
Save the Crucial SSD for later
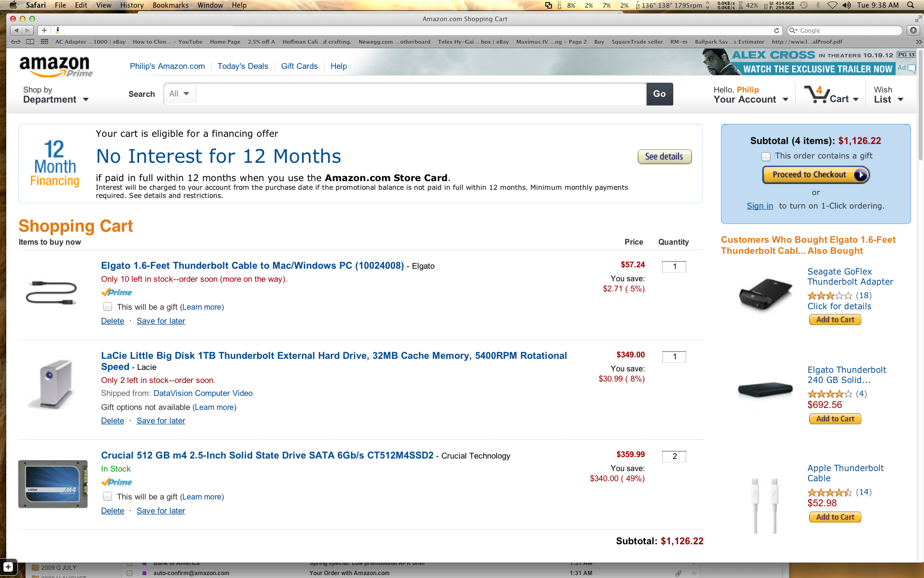(x=161, y=511)
